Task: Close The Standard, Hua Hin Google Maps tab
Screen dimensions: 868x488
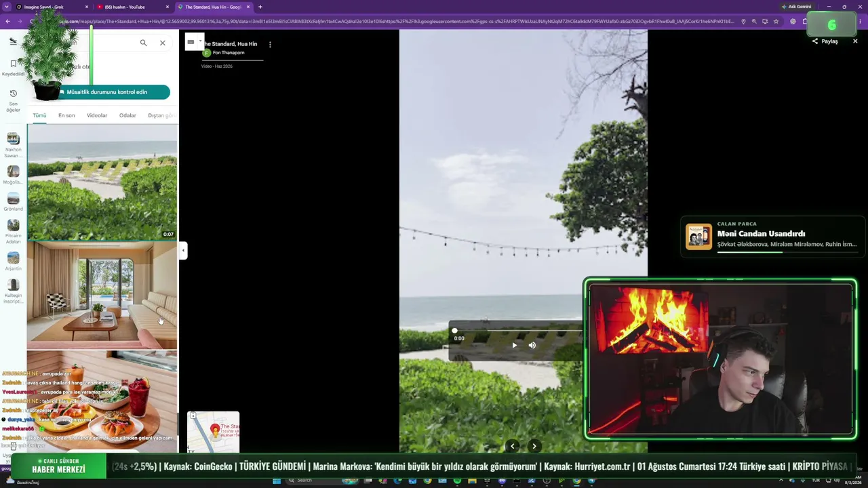Action: [248, 7]
